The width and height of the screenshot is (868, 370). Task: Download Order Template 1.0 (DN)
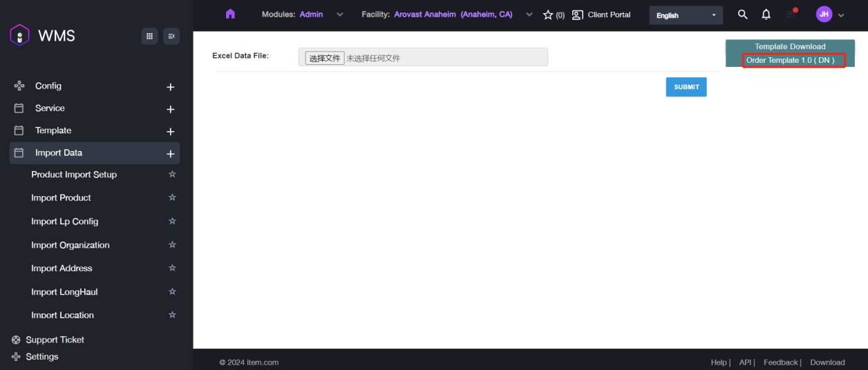pos(790,61)
